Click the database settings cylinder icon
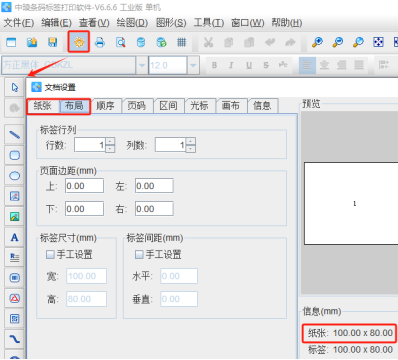This screenshot has width=398, height=360. (x=141, y=42)
